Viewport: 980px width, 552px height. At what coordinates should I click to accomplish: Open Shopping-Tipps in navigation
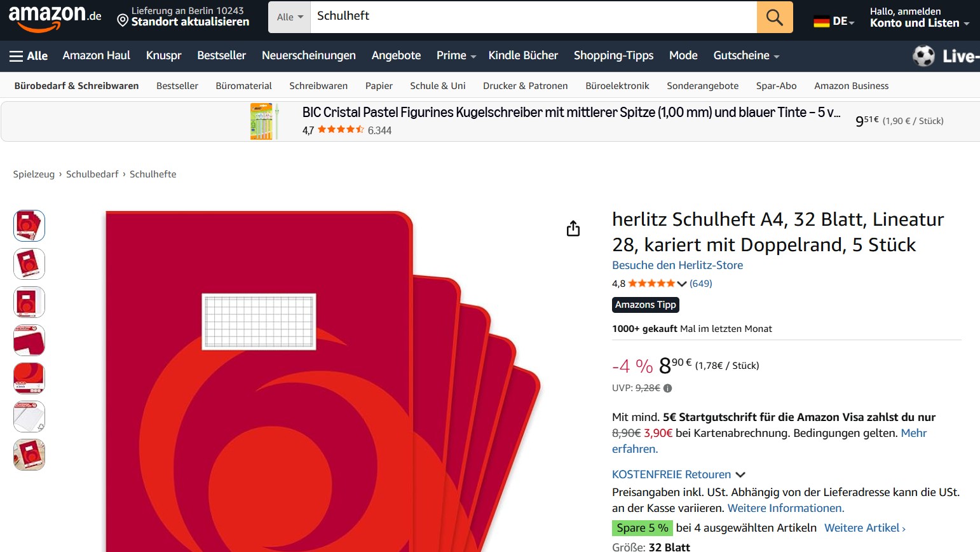[613, 55]
